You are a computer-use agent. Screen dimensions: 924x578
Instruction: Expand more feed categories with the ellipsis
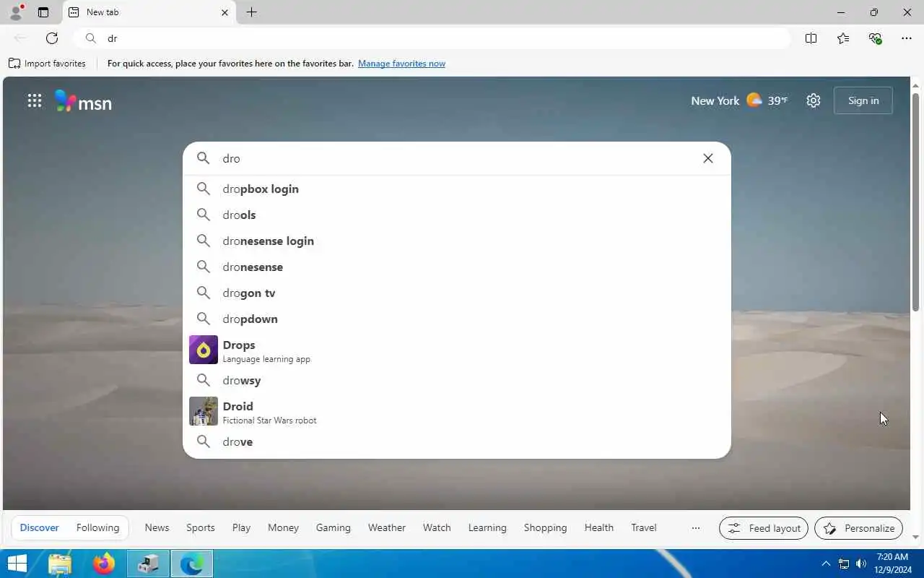click(696, 528)
